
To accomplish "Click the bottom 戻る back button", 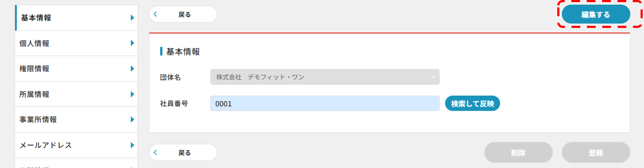I will pos(183,152).
